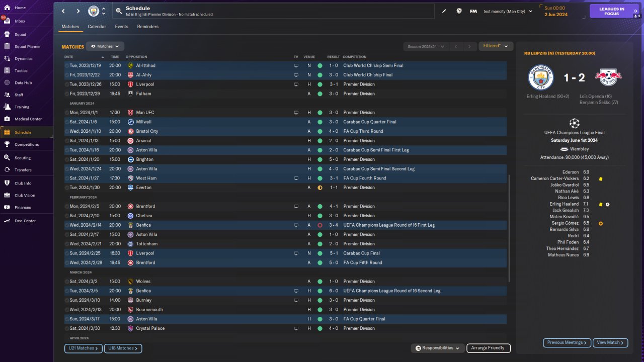Click the Manchester City crest in the match panel
The height and width of the screenshot is (362, 644).
(541, 77)
